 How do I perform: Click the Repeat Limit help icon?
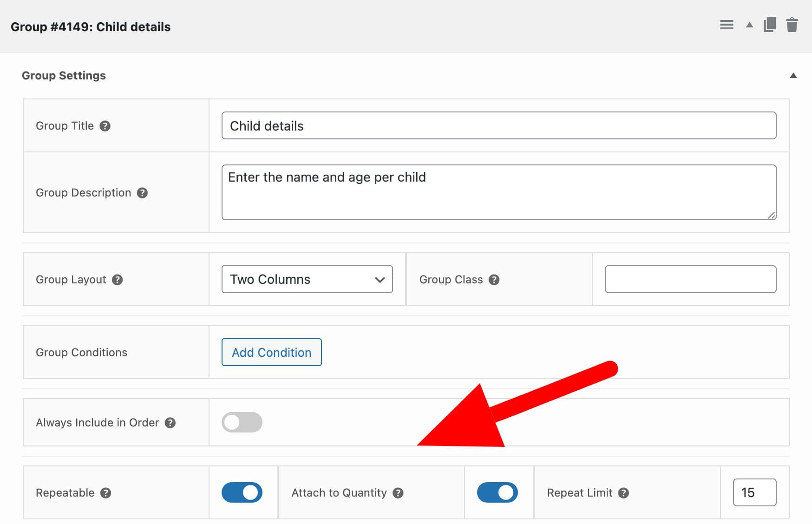(x=624, y=493)
